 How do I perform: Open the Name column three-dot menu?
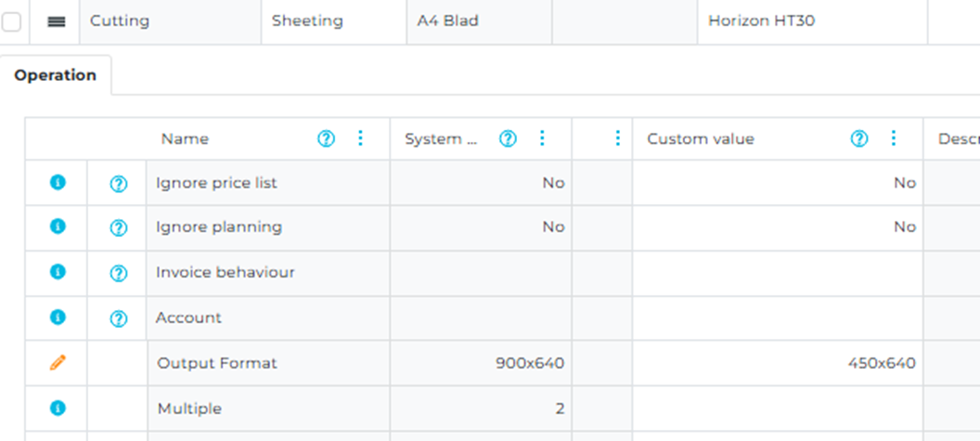click(x=361, y=138)
